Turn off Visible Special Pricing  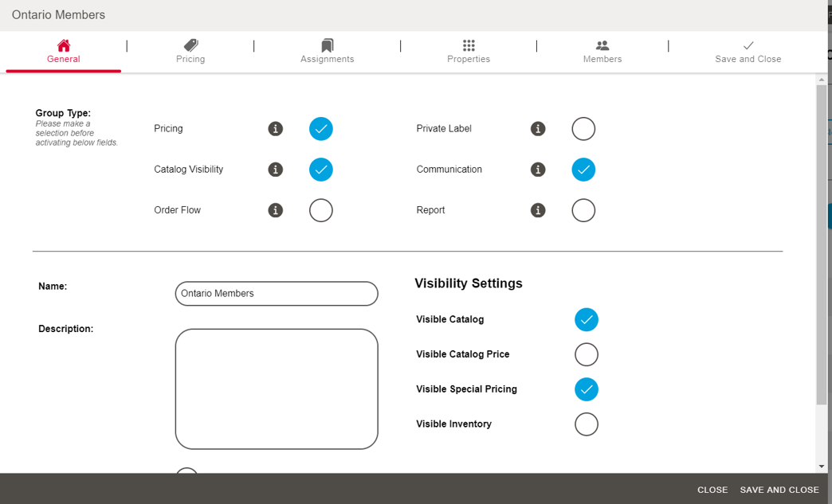click(x=587, y=389)
